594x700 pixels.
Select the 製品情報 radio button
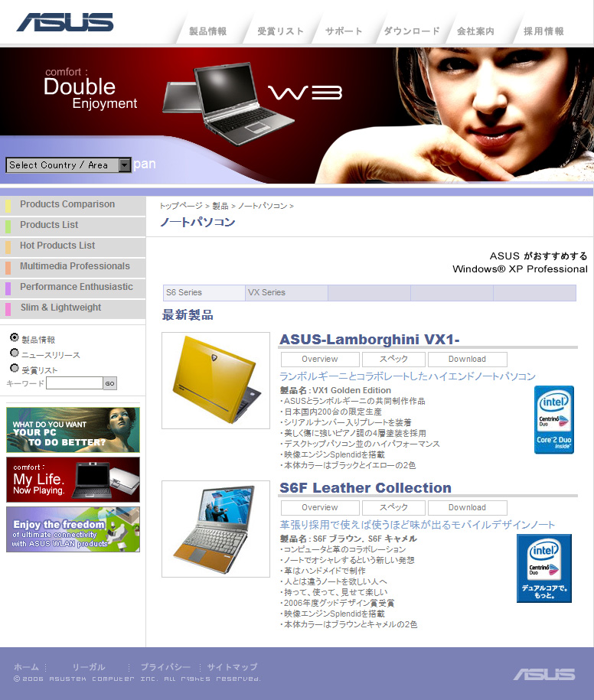pyautogui.click(x=15, y=337)
